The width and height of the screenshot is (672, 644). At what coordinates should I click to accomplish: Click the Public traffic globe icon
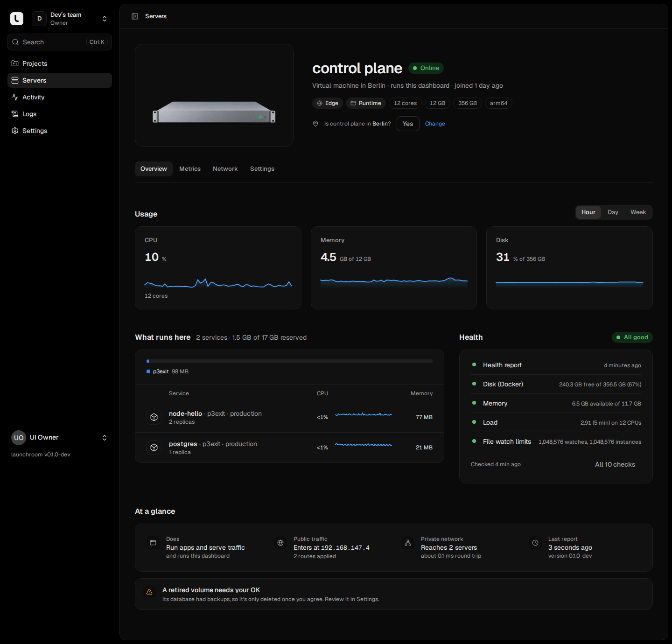[x=280, y=543]
